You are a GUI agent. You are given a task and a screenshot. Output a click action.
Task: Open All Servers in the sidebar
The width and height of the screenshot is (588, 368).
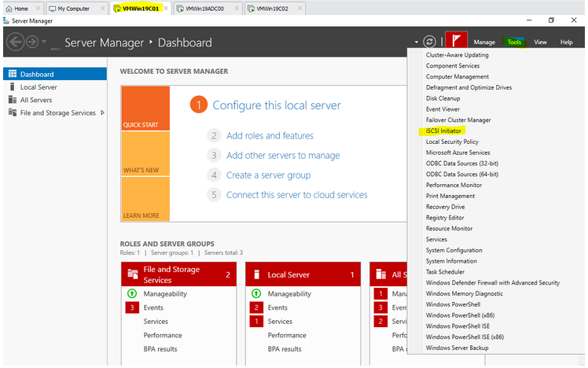click(x=36, y=100)
